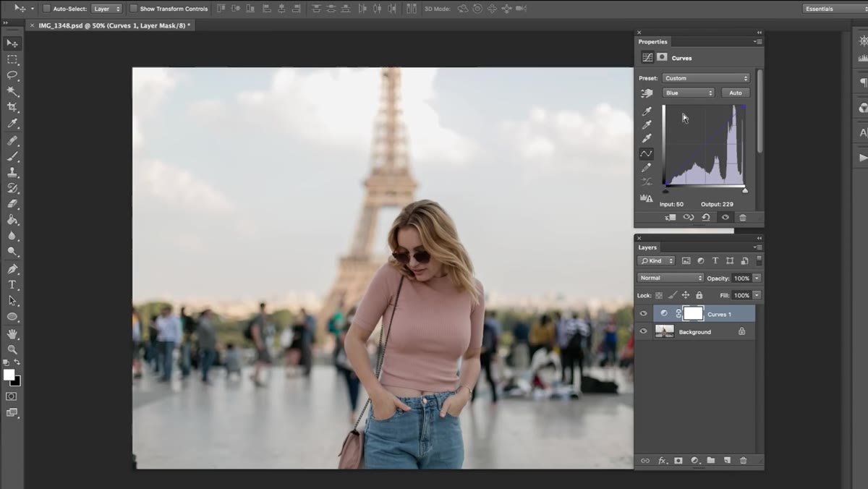The width and height of the screenshot is (868, 489).
Task: Click the white point eyedropper in Curves
Action: [x=647, y=138]
